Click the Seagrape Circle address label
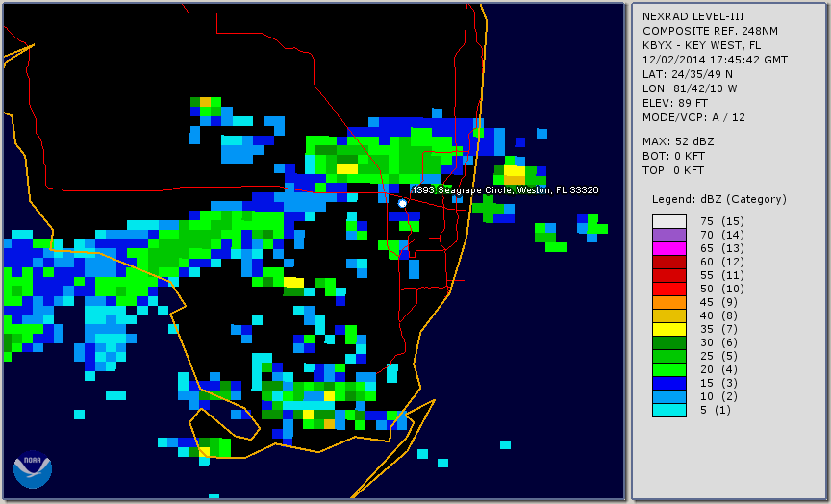This screenshot has height=504, width=831. pyautogui.click(x=505, y=190)
